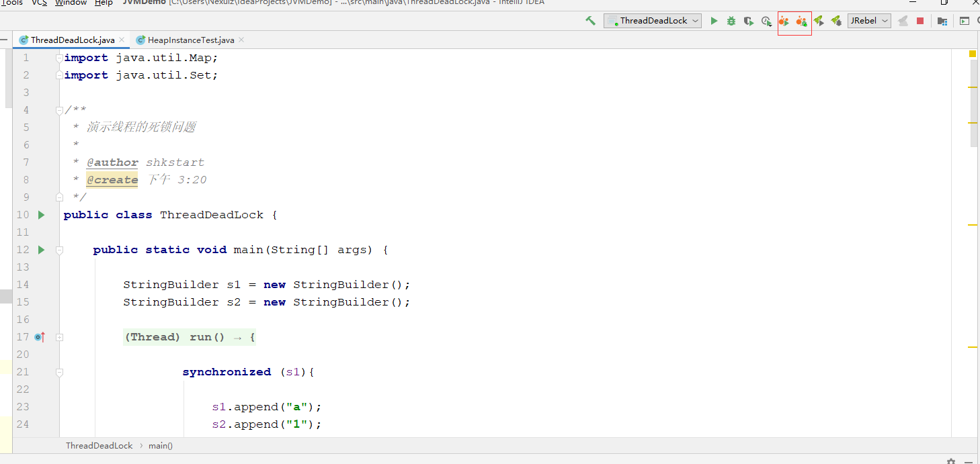Launch VisualVM run icon in toolbar
The width and height of the screenshot is (980, 464).
[x=784, y=21]
